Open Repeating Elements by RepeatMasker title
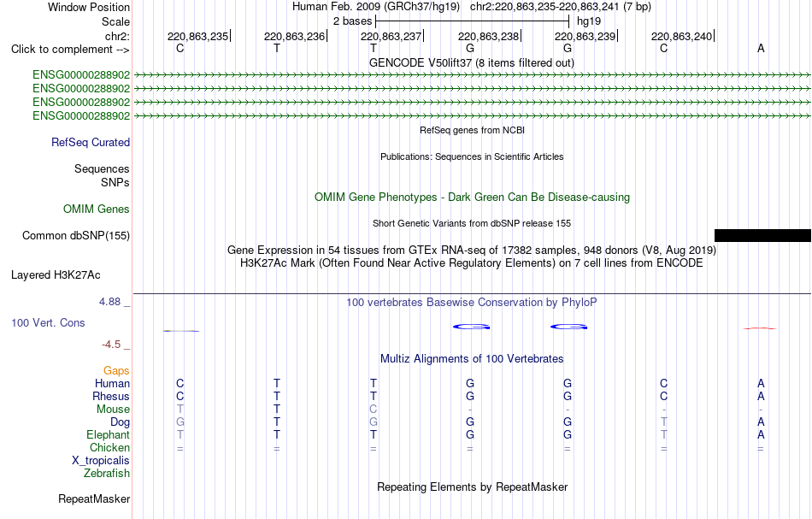 472,487
